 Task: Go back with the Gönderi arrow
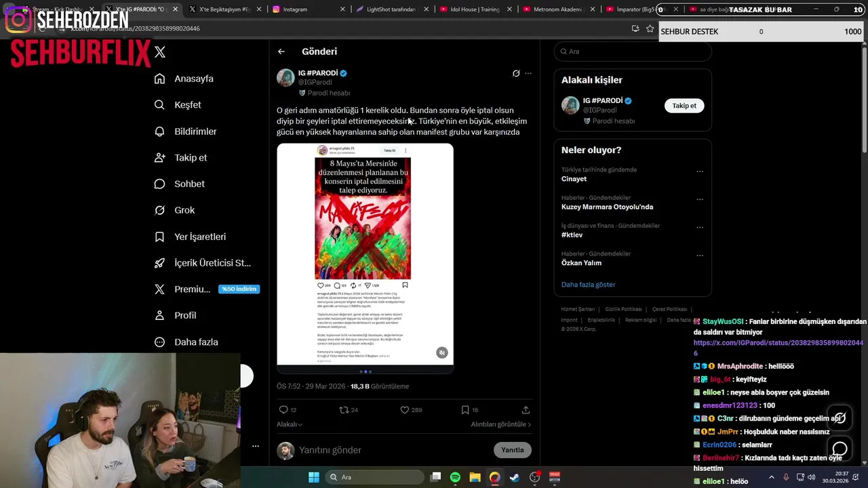tap(281, 52)
